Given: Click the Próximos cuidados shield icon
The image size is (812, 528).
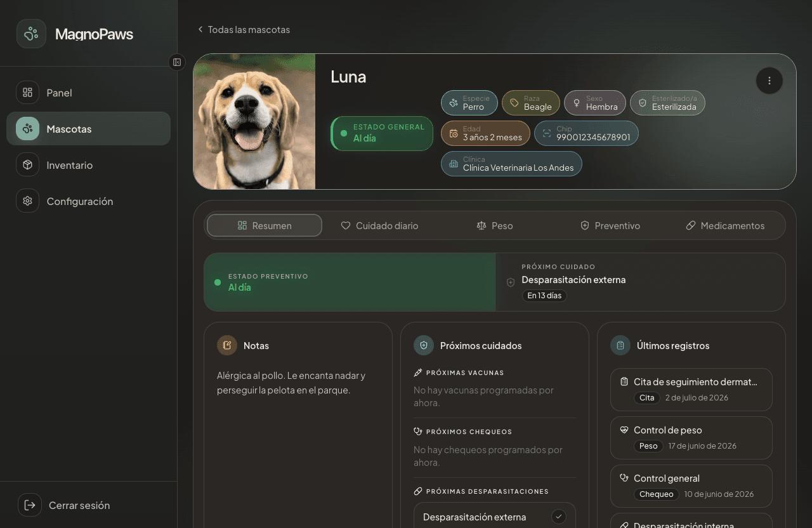Looking at the screenshot, I should coord(424,345).
